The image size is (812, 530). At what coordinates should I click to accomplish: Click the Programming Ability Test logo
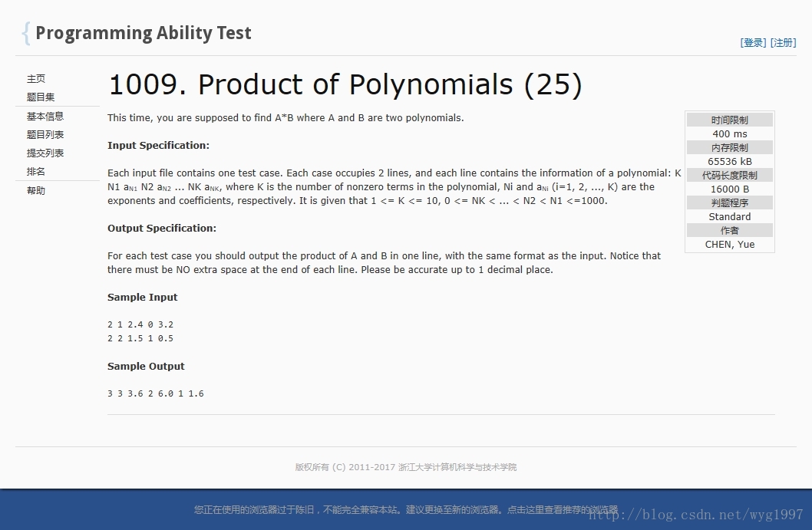(x=137, y=33)
